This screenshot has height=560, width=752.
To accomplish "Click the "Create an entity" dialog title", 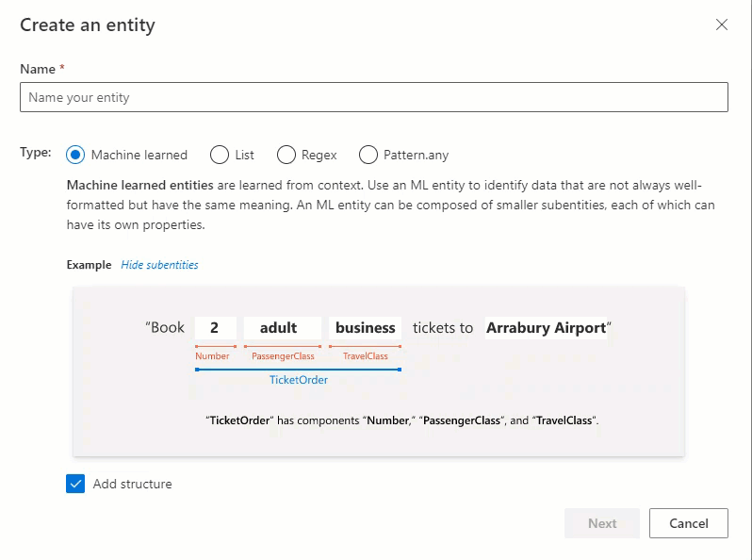I will pyautogui.click(x=88, y=25).
